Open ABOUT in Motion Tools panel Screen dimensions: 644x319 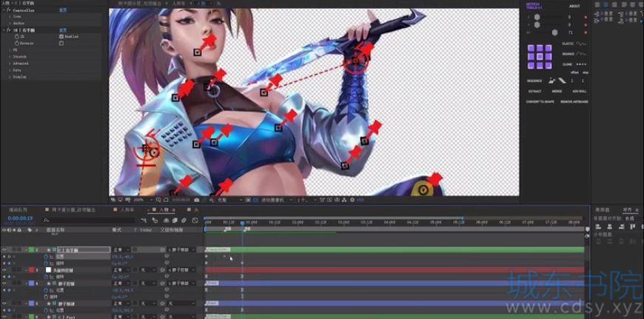click(x=574, y=6)
